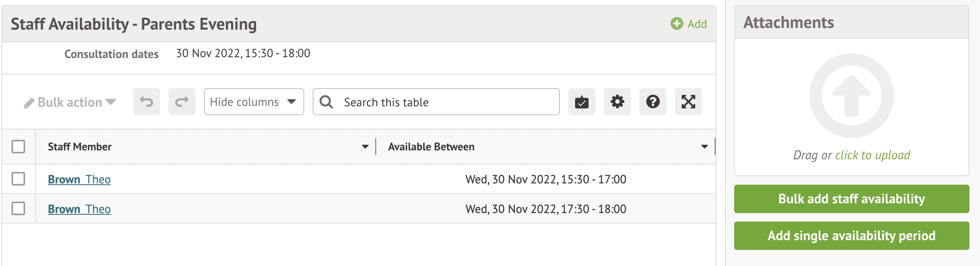Click the green plus Add icon
The image size is (980, 266).
pos(677,24)
